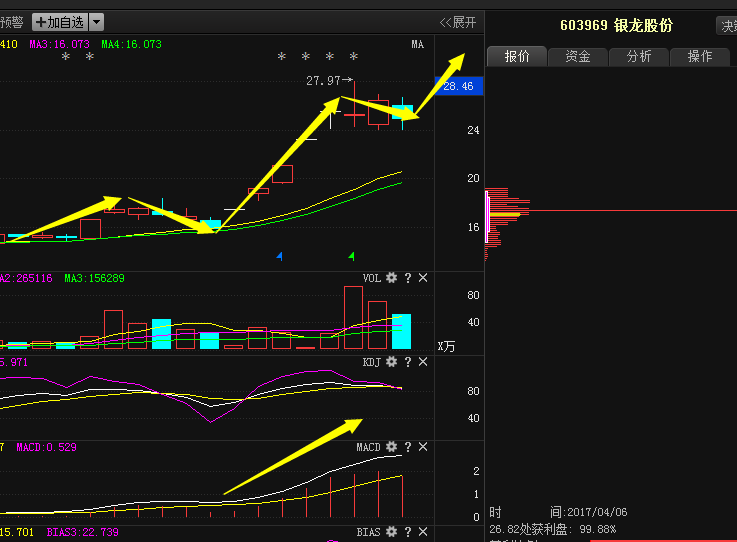Viewport: 737px width, 542px height.
Task: Open KDJ indicator settings gear
Action: (391, 362)
